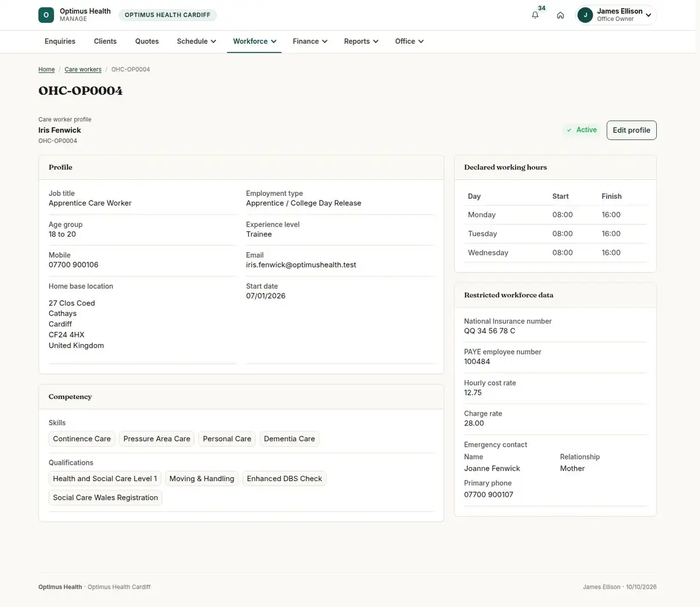Viewport: 700px width, 607px height.
Task: Expand the Workforce menu
Action: 254,41
